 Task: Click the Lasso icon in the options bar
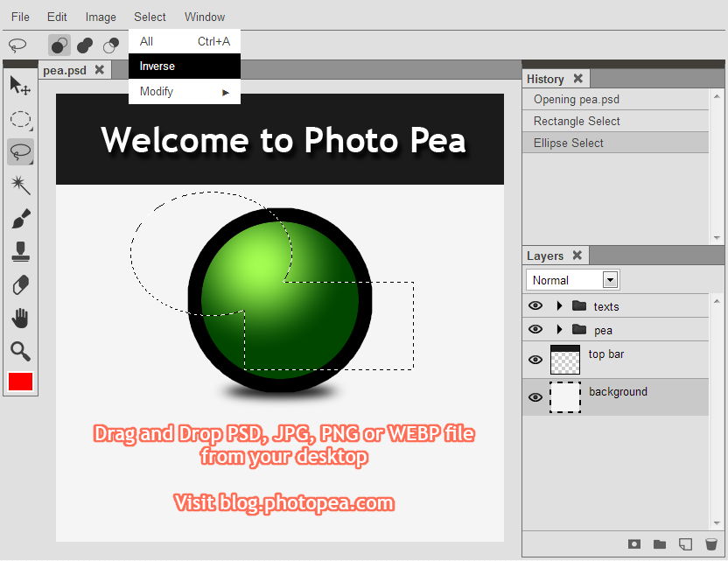coord(17,45)
